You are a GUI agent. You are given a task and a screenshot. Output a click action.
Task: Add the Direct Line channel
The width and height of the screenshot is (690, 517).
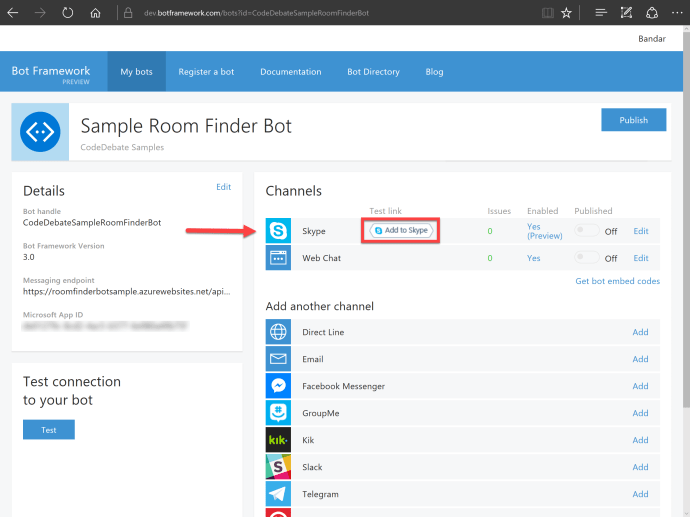point(640,332)
